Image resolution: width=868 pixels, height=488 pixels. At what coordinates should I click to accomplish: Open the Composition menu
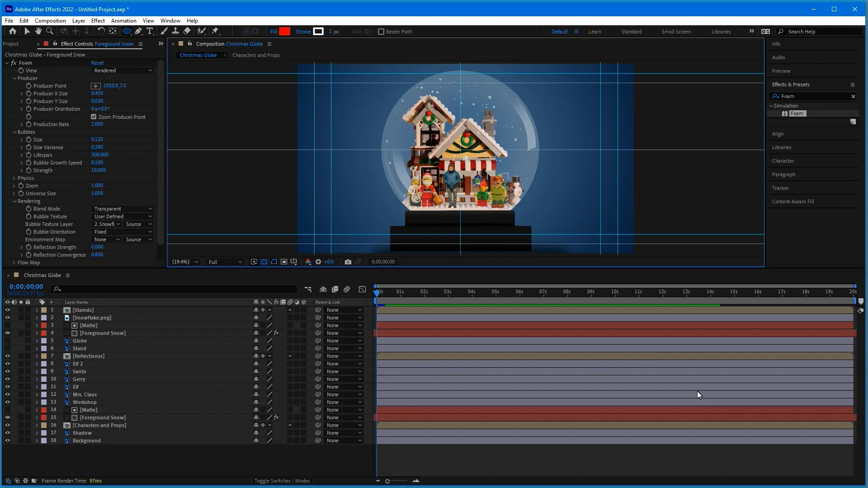pyautogui.click(x=50, y=20)
